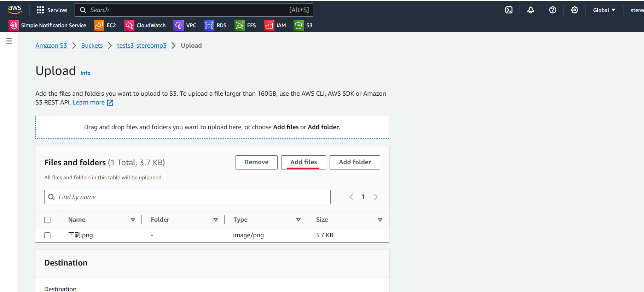Click the Add files button
This screenshot has width=644, height=292.
coord(303,162)
